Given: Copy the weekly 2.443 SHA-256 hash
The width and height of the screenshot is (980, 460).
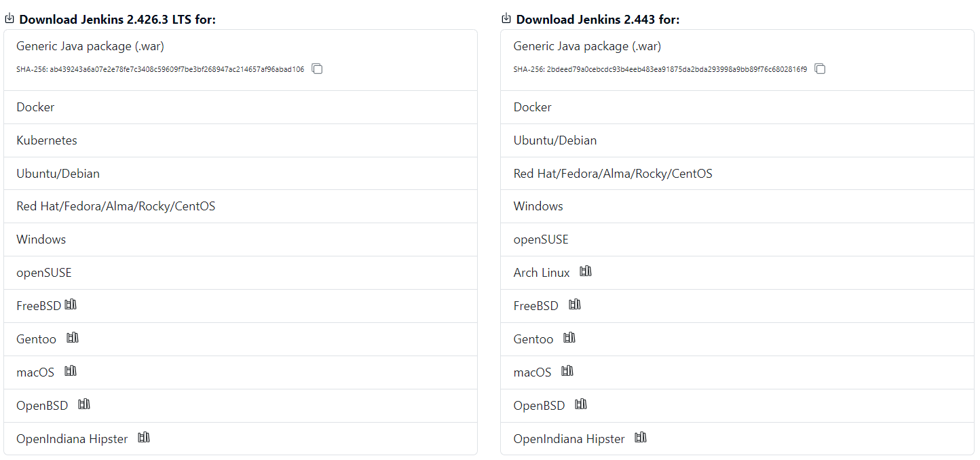Looking at the screenshot, I should click(x=820, y=69).
